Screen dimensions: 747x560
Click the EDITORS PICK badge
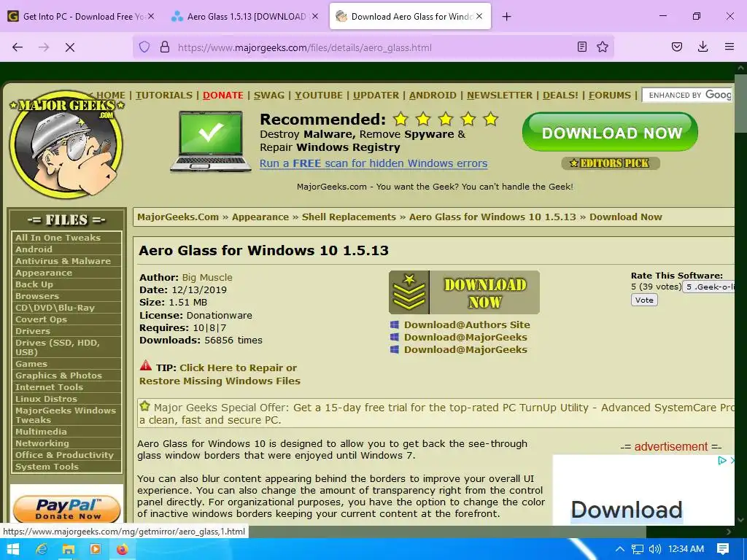[611, 163]
